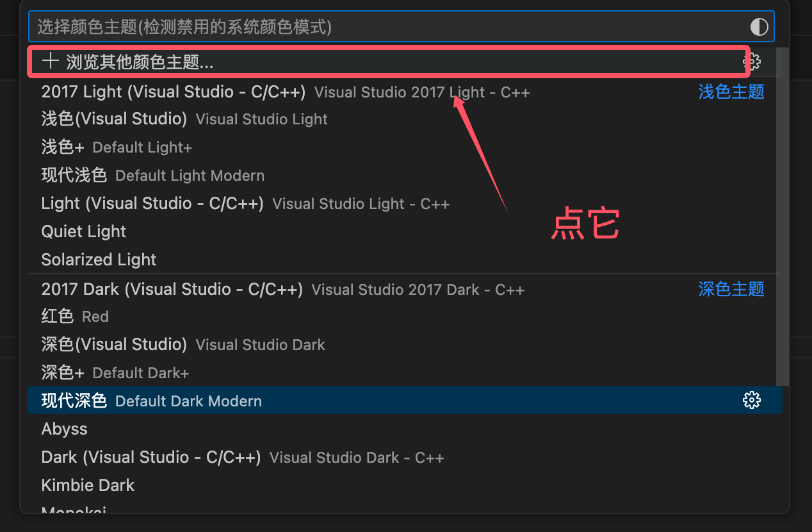
Task: Select the Default Dark+ theme
Action: (63, 373)
